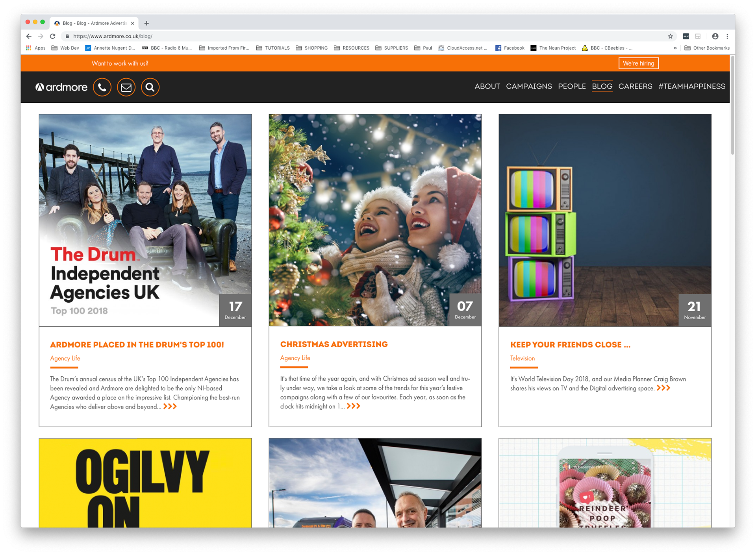Open Ardmore Placed in the Drum's Top 100 post
The height and width of the screenshot is (555, 756).
tap(137, 344)
